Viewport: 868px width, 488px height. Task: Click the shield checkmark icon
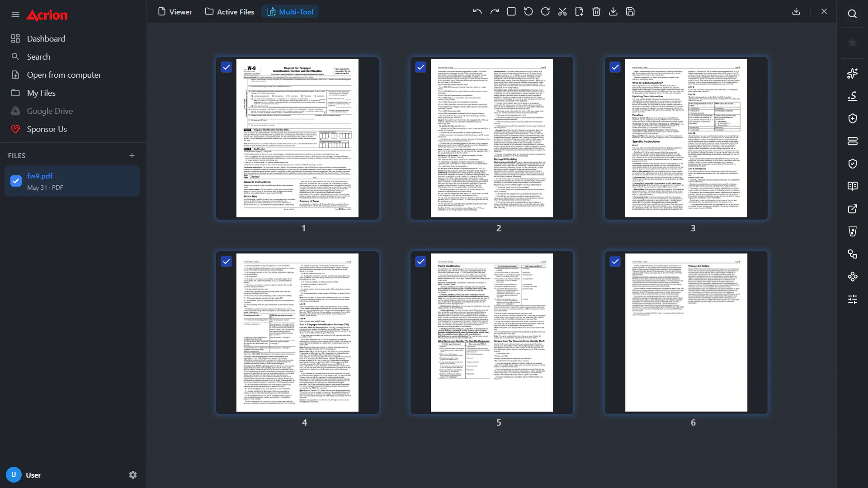point(852,164)
